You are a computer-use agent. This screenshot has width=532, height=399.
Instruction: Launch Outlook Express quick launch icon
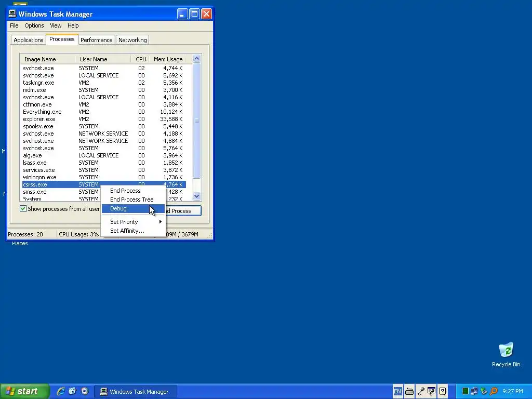click(x=72, y=391)
